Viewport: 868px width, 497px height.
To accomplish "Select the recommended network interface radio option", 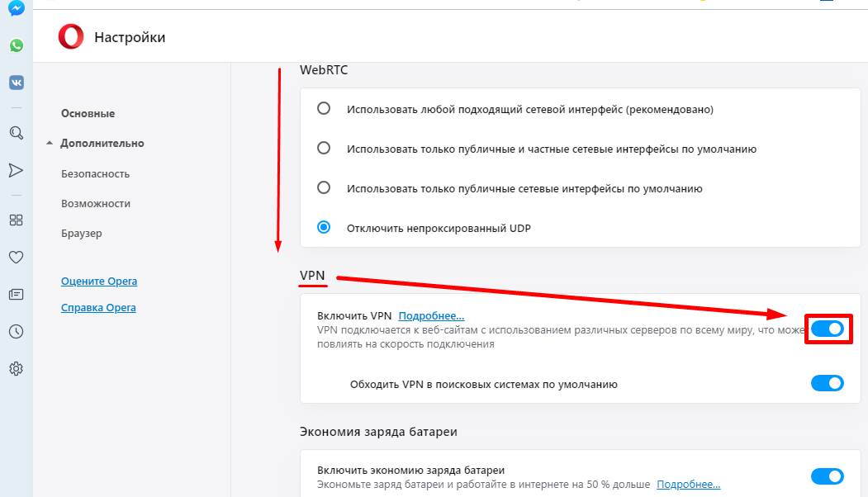I will [x=324, y=108].
